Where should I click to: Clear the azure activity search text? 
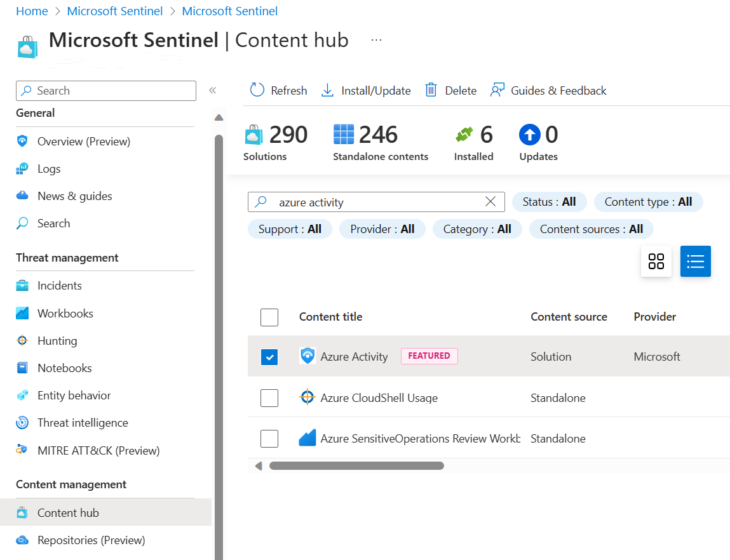click(490, 202)
